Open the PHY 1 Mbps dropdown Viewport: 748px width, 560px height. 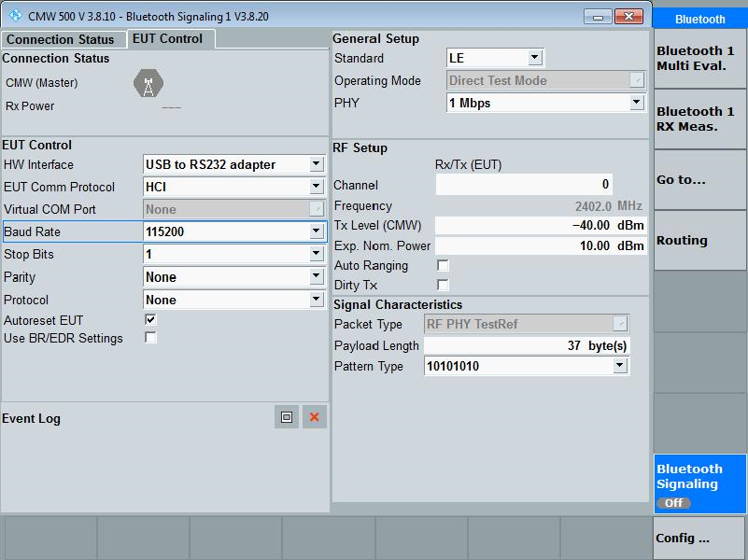coord(545,103)
